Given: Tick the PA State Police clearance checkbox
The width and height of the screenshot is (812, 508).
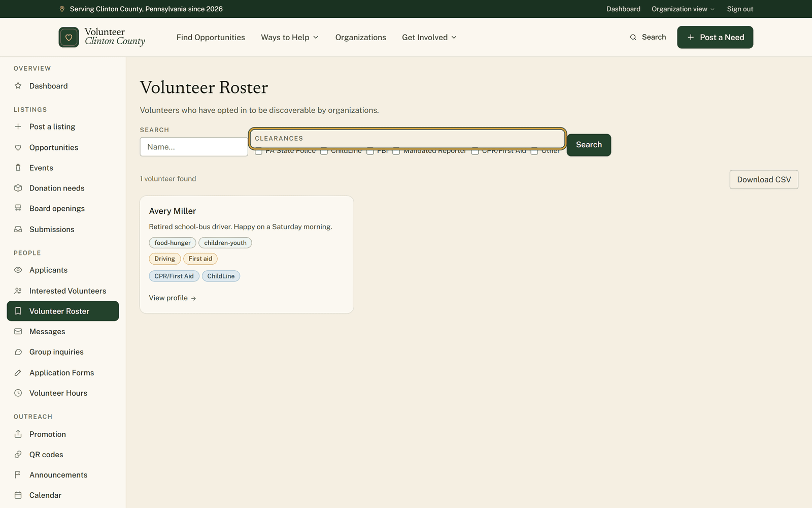Looking at the screenshot, I should pyautogui.click(x=258, y=151).
